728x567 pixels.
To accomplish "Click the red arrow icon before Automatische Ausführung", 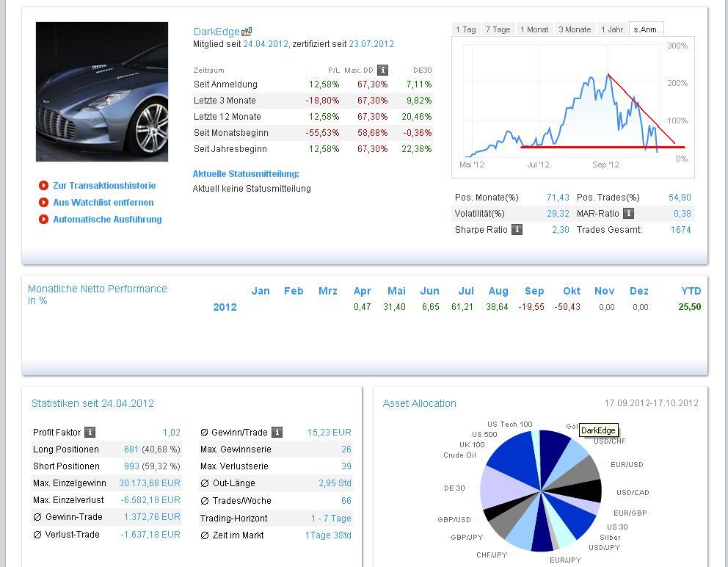I will (43, 220).
